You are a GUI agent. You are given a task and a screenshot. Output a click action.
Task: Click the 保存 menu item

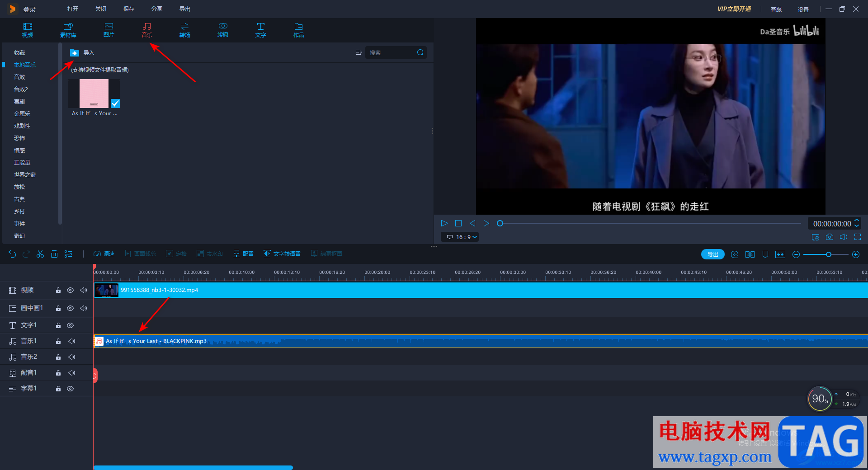coord(129,9)
